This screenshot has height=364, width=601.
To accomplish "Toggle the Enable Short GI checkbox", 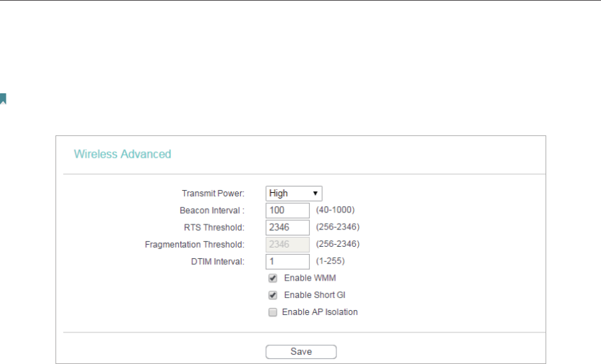I will tap(272, 295).
